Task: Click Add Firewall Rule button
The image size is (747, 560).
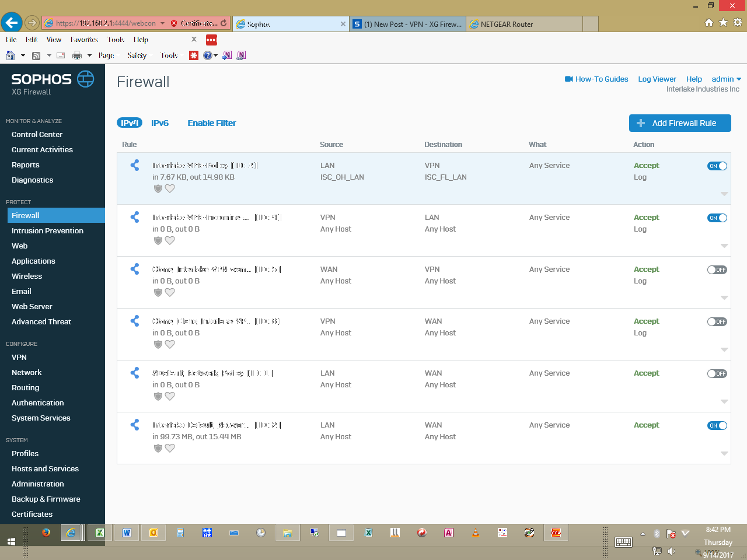Action: pos(680,123)
